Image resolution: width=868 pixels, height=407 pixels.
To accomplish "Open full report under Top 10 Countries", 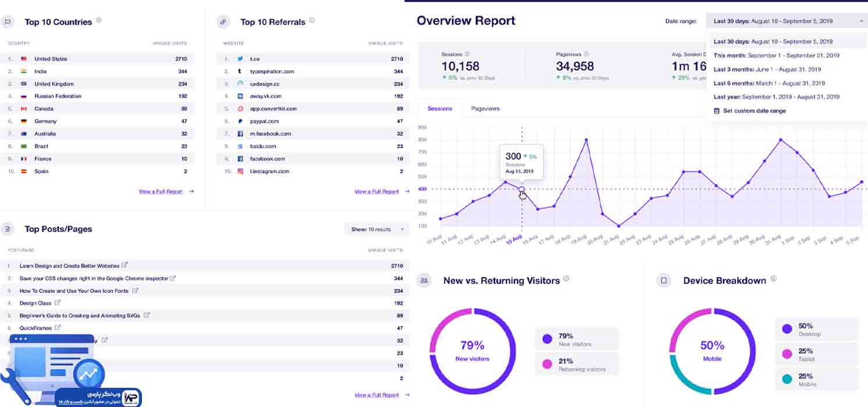I will click(161, 191).
